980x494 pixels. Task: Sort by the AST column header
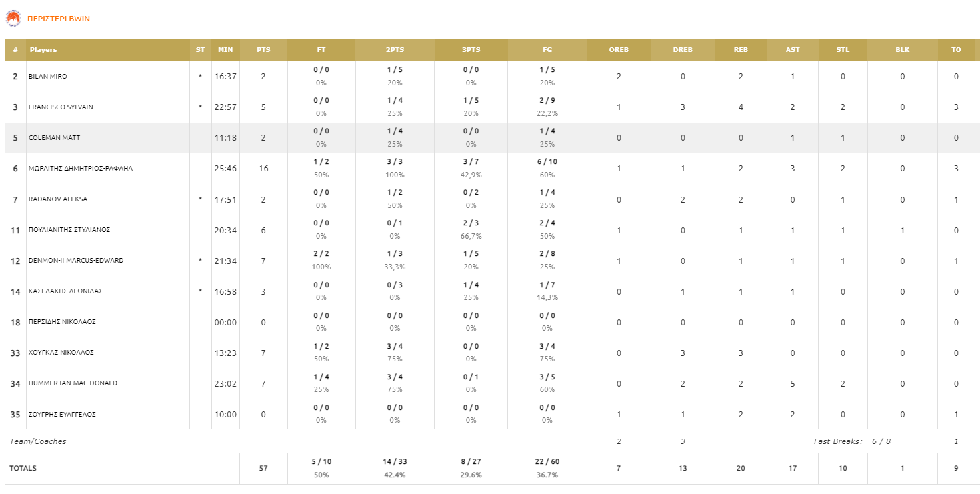pos(793,50)
